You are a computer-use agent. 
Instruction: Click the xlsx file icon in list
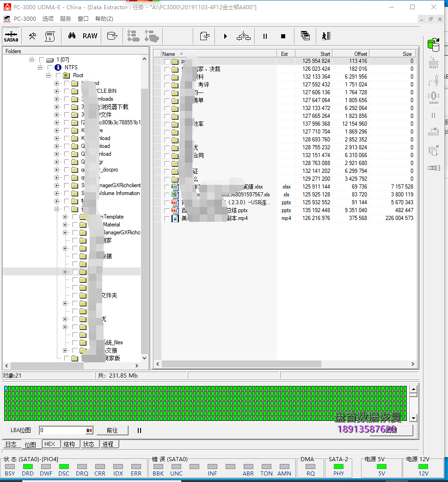(175, 187)
